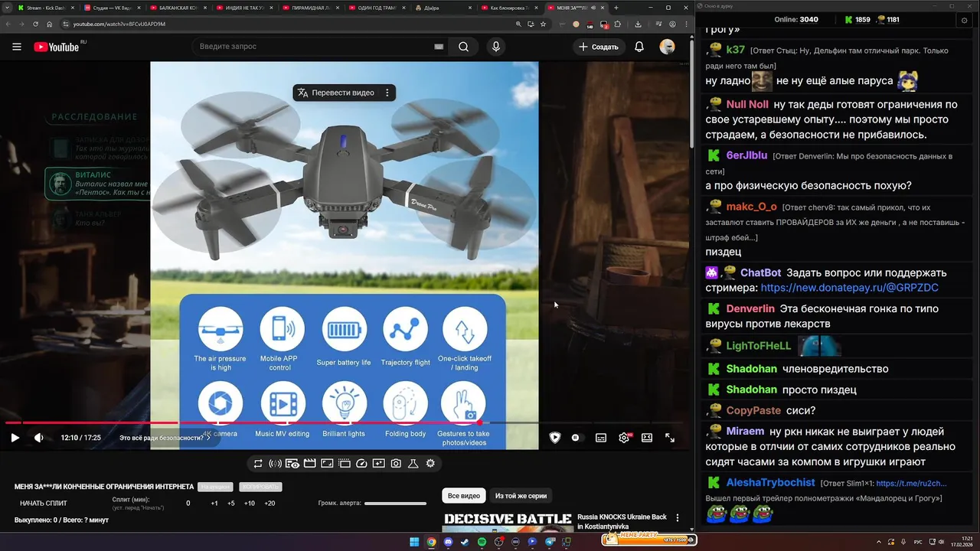The height and width of the screenshot is (551, 980).
Task: Switch to theater mode in the player
Action: [647, 438]
